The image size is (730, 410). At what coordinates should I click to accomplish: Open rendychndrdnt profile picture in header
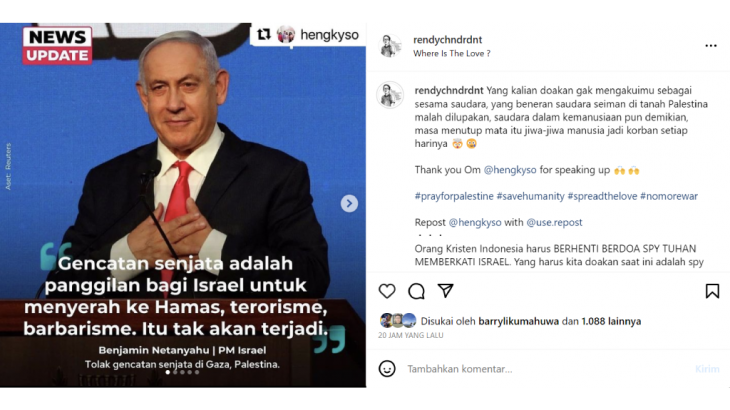[390, 46]
